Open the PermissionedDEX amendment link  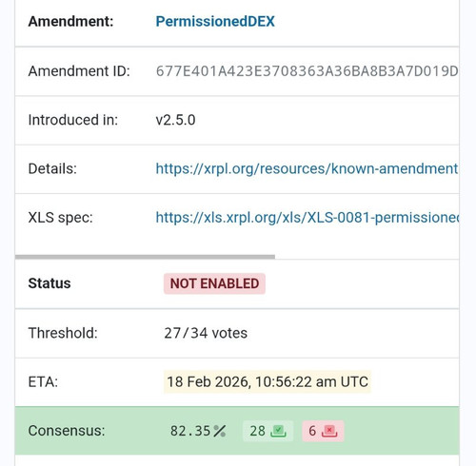[215, 22]
